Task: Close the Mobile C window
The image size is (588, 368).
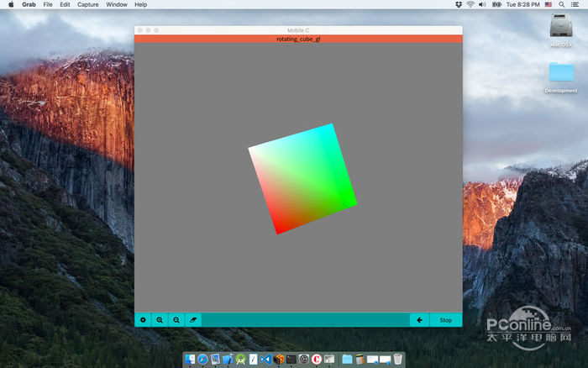Action: (x=140, y=30)
